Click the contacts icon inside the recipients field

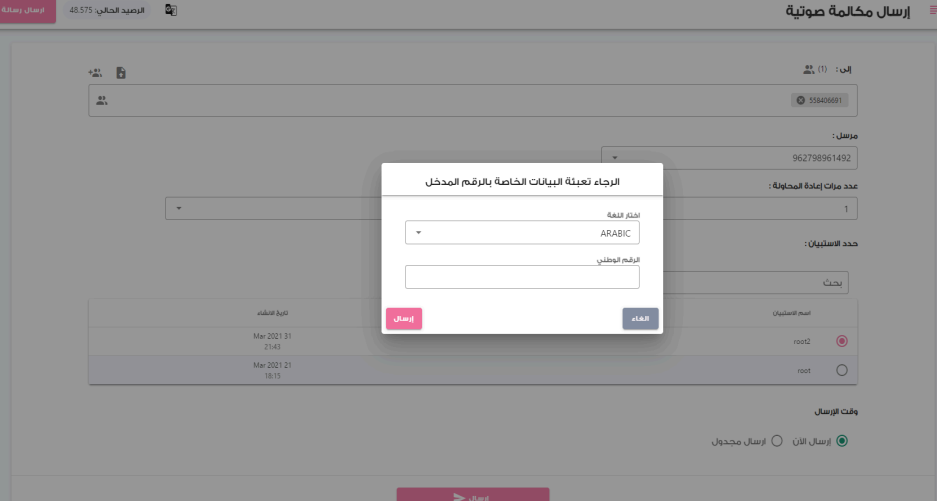101,100
